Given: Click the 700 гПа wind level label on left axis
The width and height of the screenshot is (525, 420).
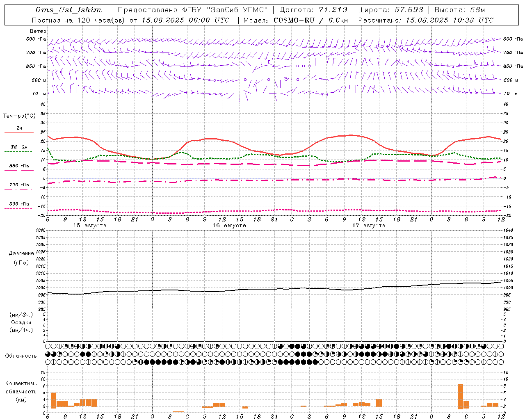Looking at the screenshot, I should point(36,52).
